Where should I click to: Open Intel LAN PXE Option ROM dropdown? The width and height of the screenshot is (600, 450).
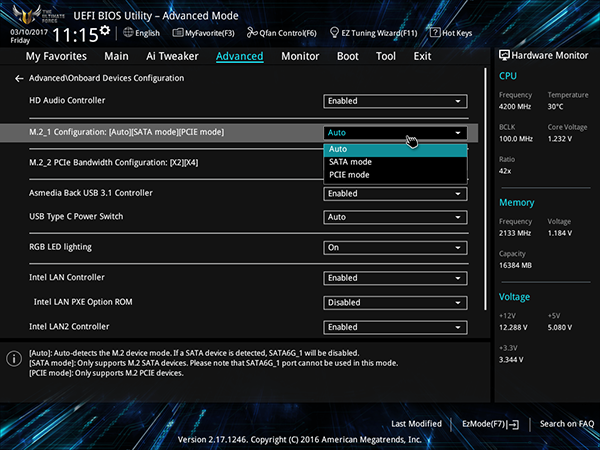pyautogui.click(x=395, y=303)
